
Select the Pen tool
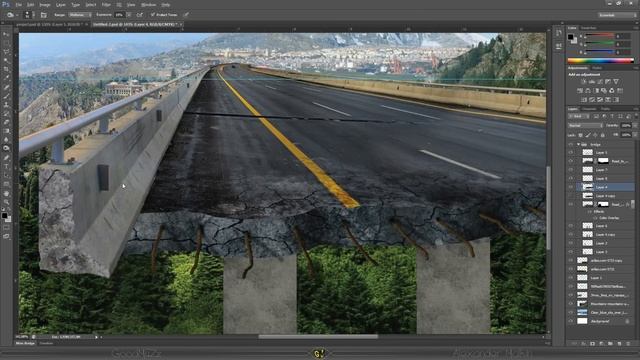[6, 158]
